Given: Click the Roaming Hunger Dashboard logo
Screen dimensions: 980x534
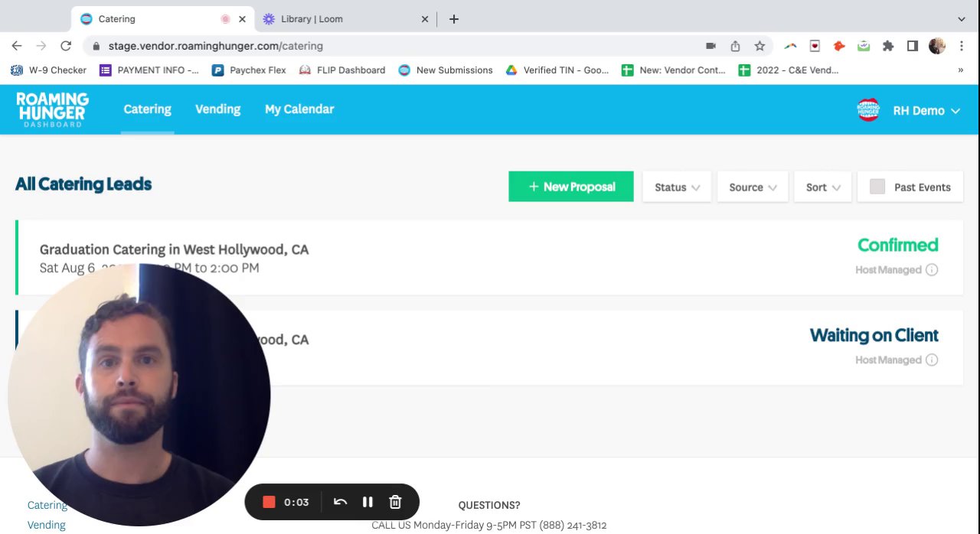Looking at the screenshot, I should [x=52, y=109].
